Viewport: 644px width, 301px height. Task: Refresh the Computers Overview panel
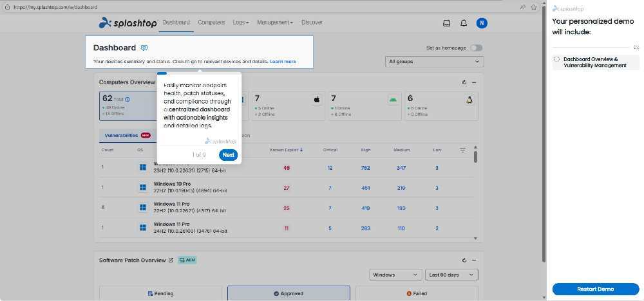click(464, 82)
